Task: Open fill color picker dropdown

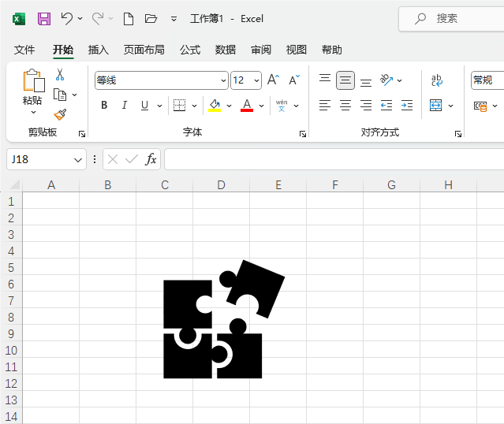Action: click(x=230, y=106)
